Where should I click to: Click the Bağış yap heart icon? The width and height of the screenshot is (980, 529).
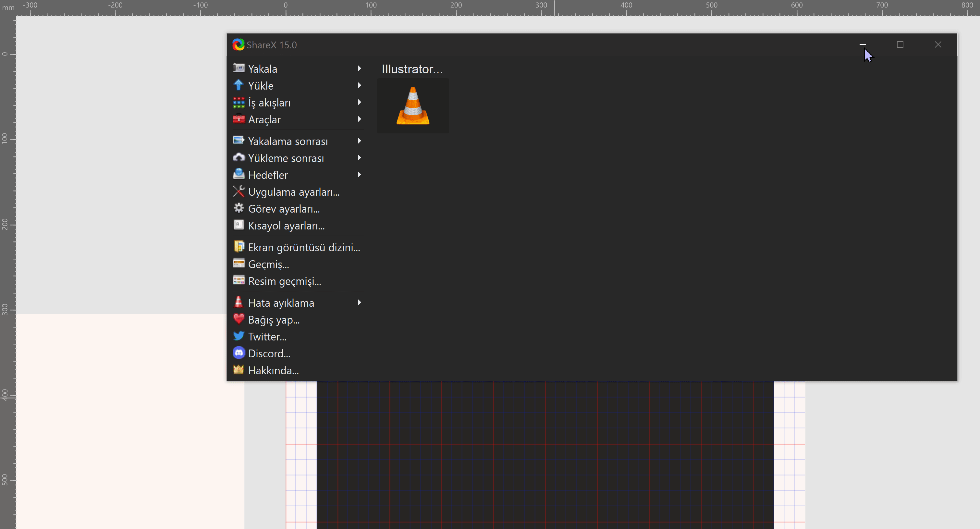[x=239, y=319]
